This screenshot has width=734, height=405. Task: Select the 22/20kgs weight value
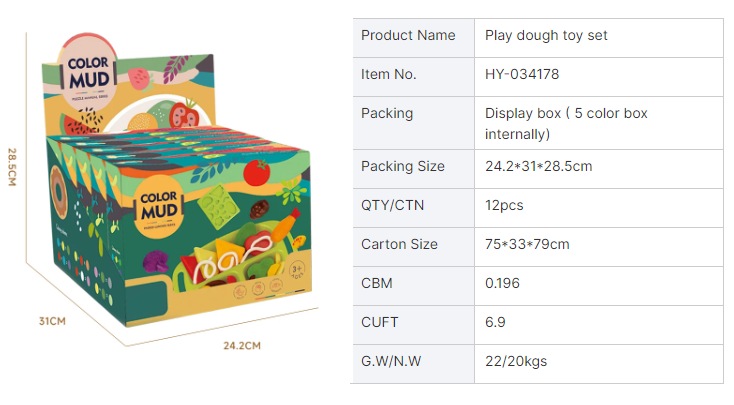516,361
